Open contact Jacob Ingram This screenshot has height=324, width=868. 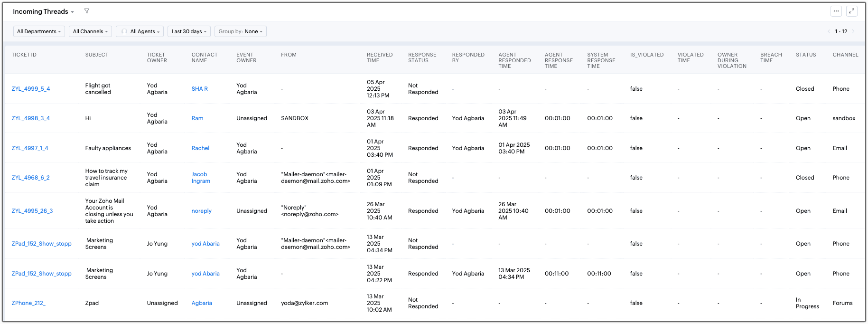click(x=201, y=178)
